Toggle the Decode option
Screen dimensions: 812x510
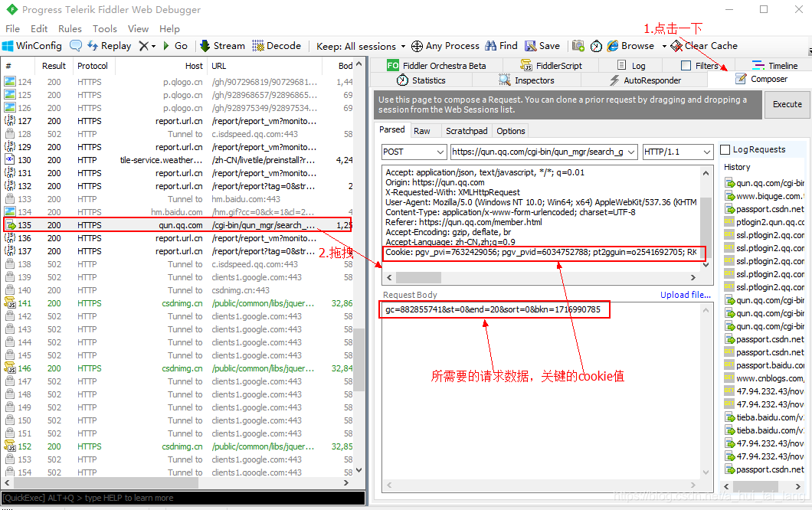click(x=277, y=46)
